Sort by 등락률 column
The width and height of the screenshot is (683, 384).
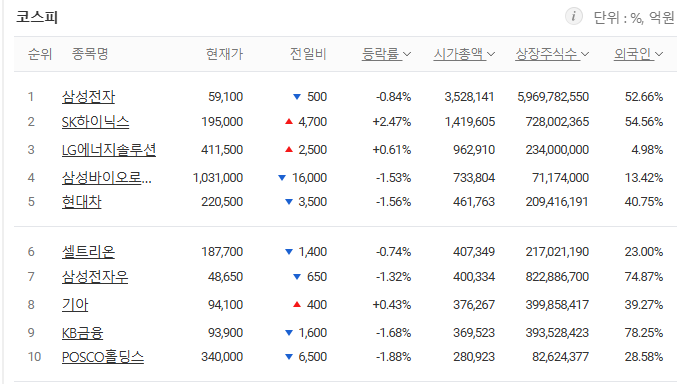pos(386,54)
